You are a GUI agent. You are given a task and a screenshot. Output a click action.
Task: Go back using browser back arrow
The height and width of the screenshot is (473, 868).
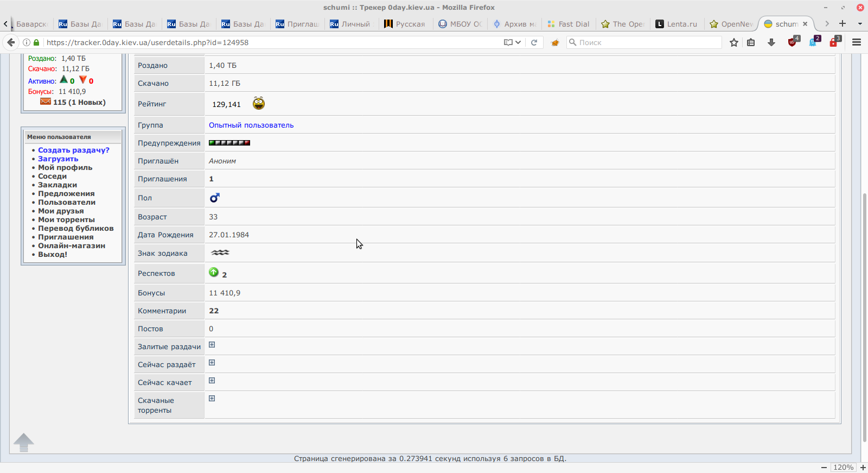[11, 42]
